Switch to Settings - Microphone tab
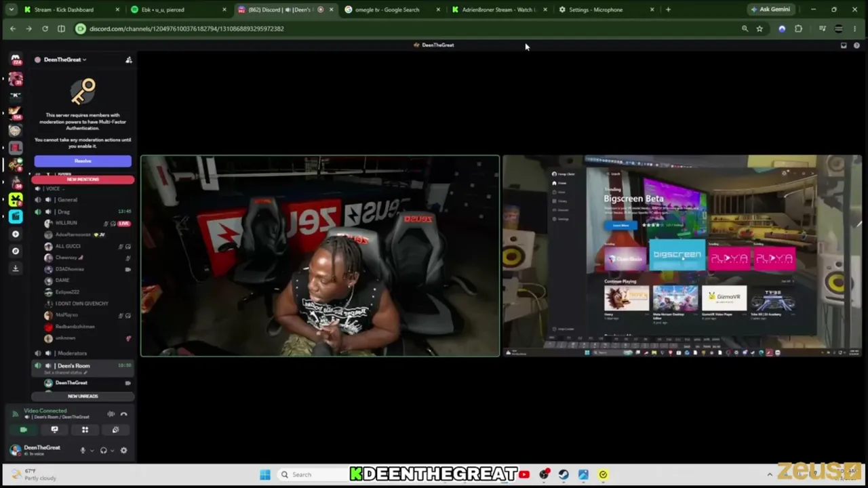868x488 pixels. point(607,9)
